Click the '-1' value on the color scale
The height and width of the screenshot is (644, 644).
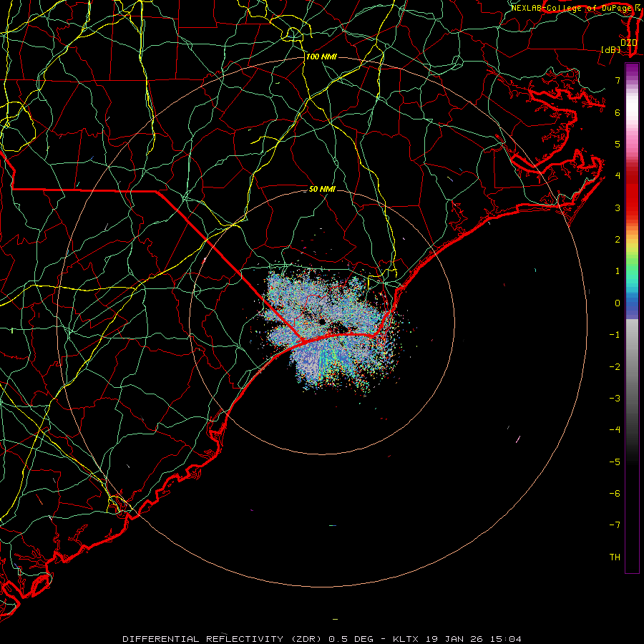[615, 335]
